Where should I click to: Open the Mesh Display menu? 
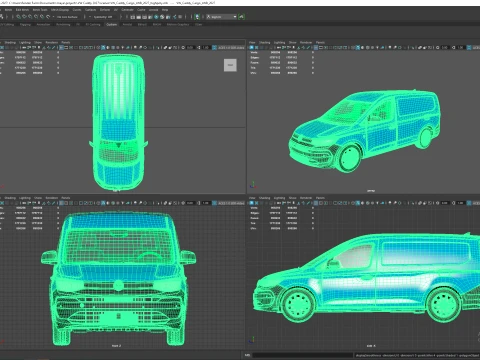60,10
